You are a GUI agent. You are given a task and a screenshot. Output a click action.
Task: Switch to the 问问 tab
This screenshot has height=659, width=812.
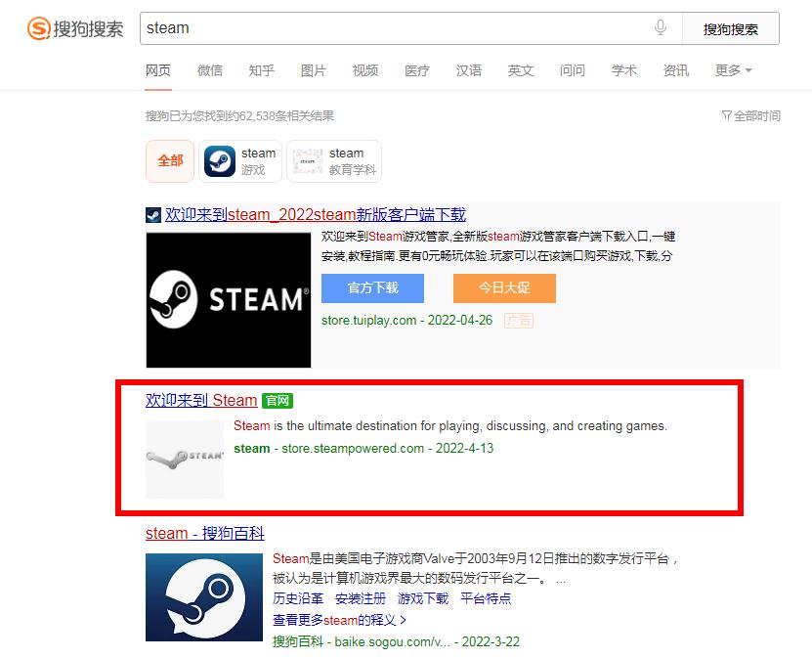(573, 70)
